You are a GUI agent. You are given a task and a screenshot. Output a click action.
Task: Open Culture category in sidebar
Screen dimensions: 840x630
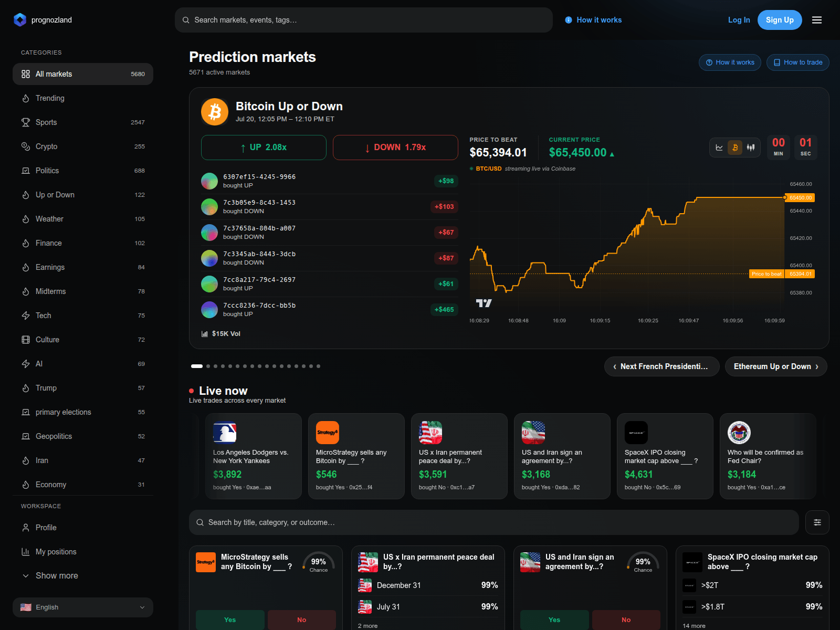click(x=83, y=340)
